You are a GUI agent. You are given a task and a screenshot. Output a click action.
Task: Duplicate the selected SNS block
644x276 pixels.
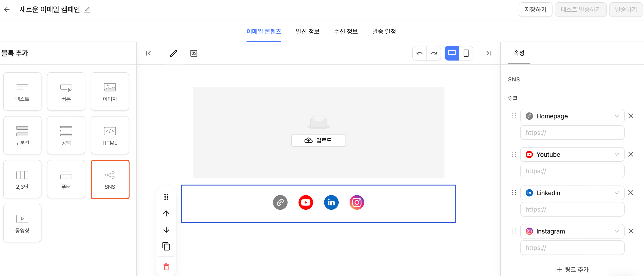coord(166,246)
